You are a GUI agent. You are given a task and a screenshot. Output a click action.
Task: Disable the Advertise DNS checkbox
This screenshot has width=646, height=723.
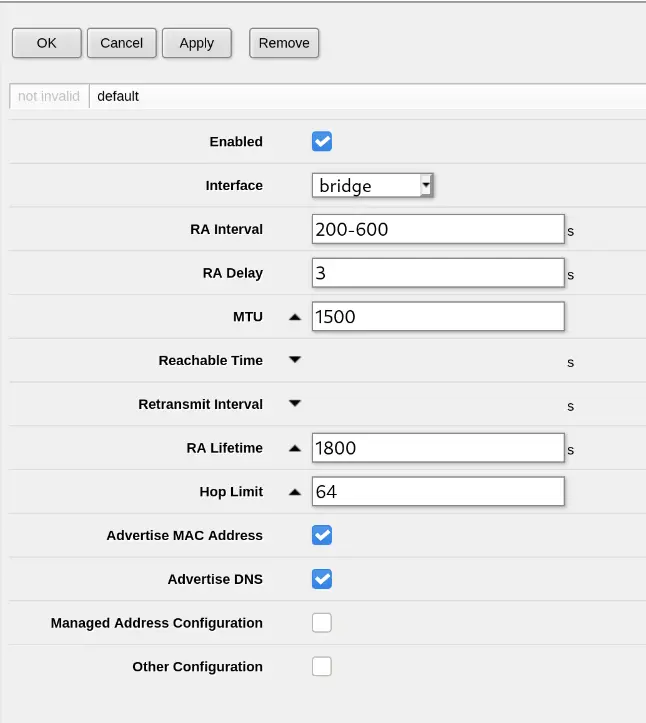click(322, 579)
